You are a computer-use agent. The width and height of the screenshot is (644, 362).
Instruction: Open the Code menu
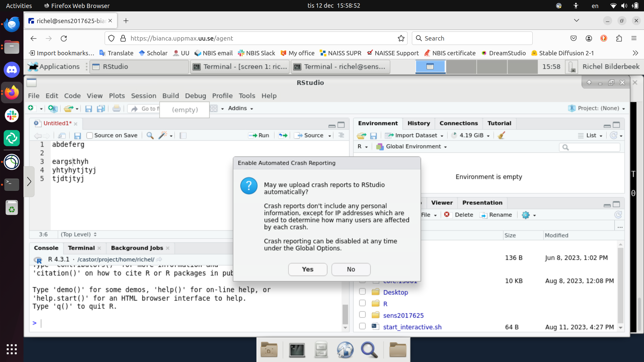72,96
